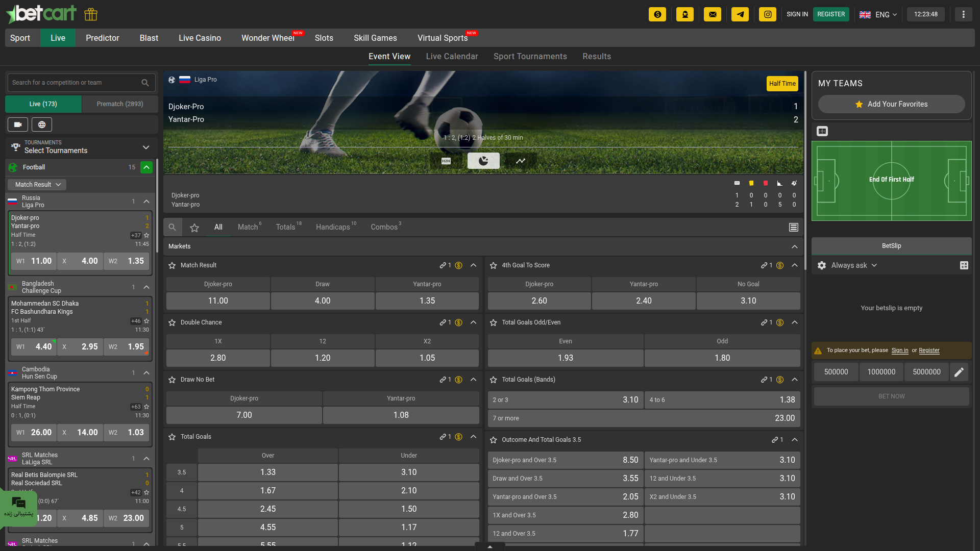The height and width of the screenshot is (551, 980).
Task: Open the Telegram contact icon
Action: [740, 14]
